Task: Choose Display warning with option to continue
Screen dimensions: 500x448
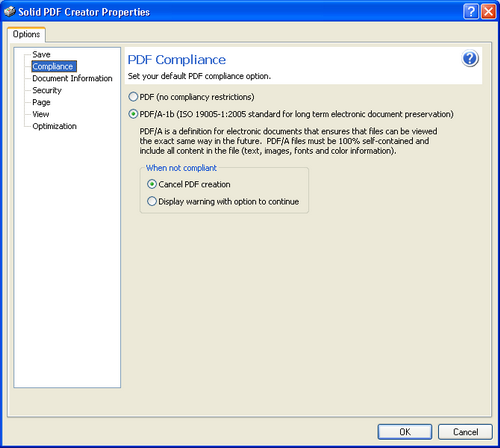Action: click(x=152, y=202)
